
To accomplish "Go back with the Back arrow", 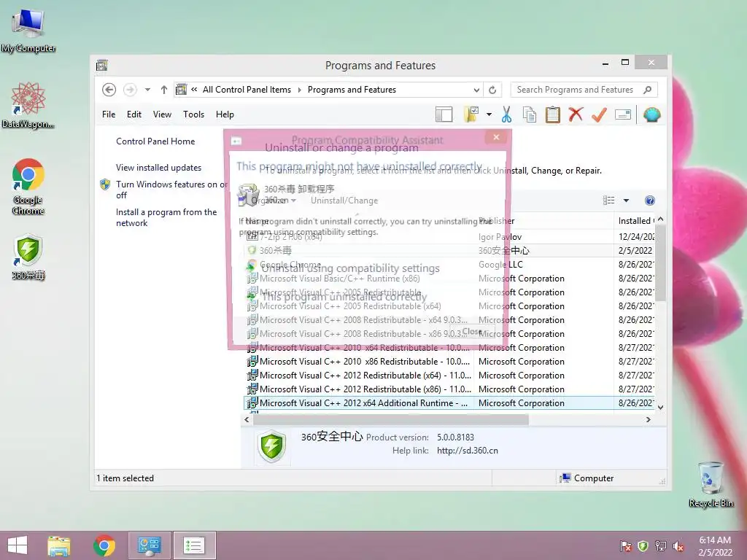I will point(109,90).
